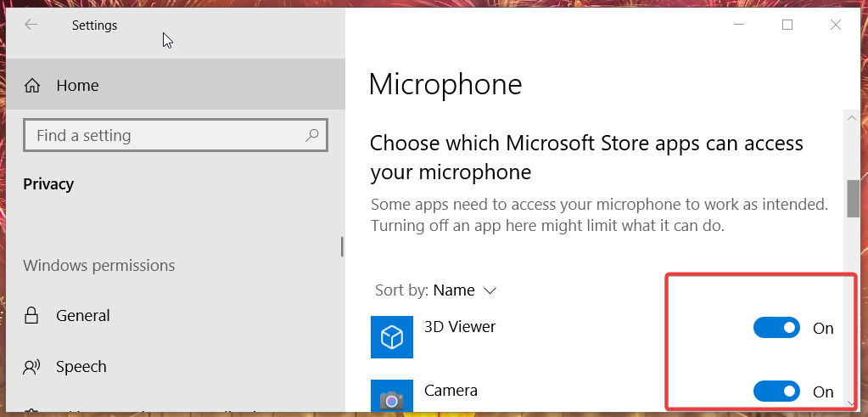Turn off microphone access for 3D Viewer
Image resolution: width=868 pixels, height=417 pixels.
point(776,328)
